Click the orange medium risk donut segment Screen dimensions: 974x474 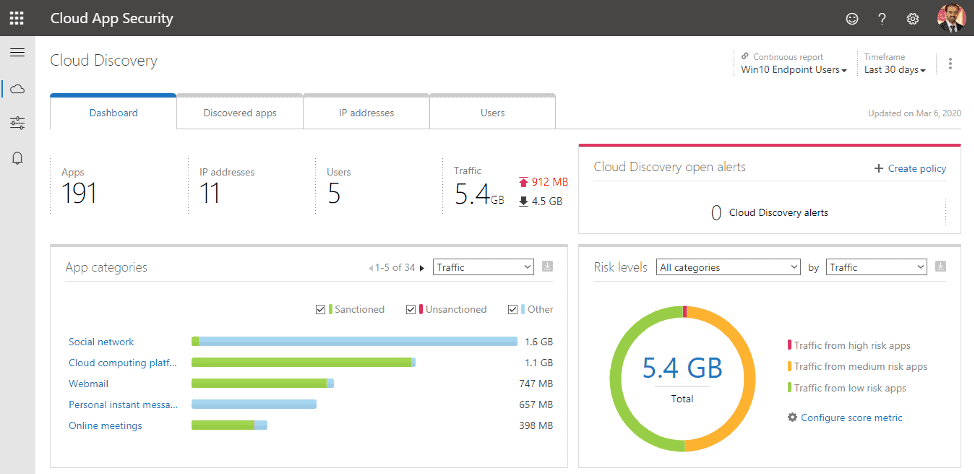coord(749,378)
